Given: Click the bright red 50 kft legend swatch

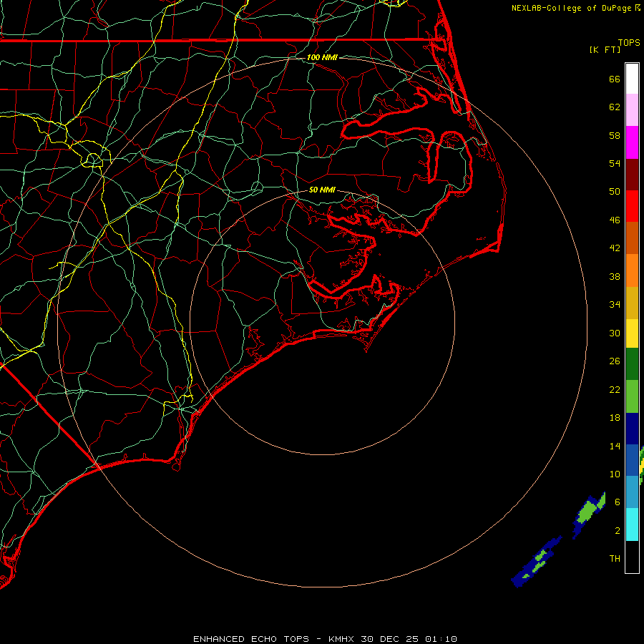Looking at the screenshot, I should (x=632, y=206).
